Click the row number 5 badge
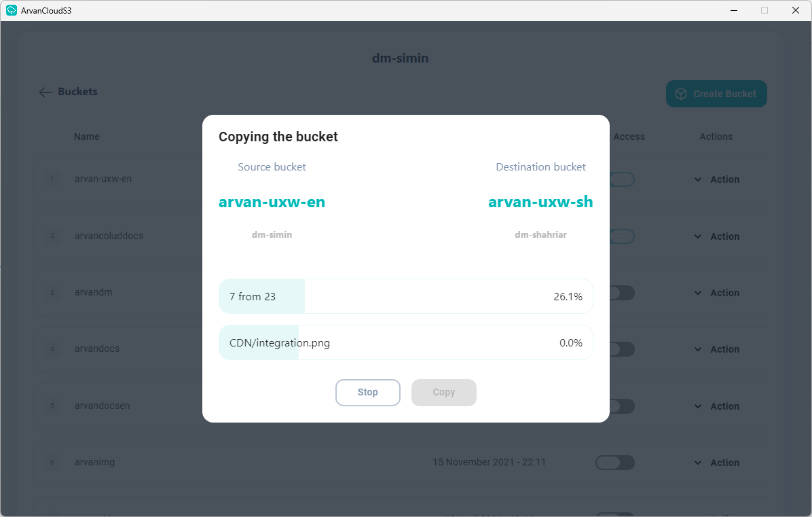The width and height of the screenshot is (812, 517). pyautogui.click(x=52, y=406)
